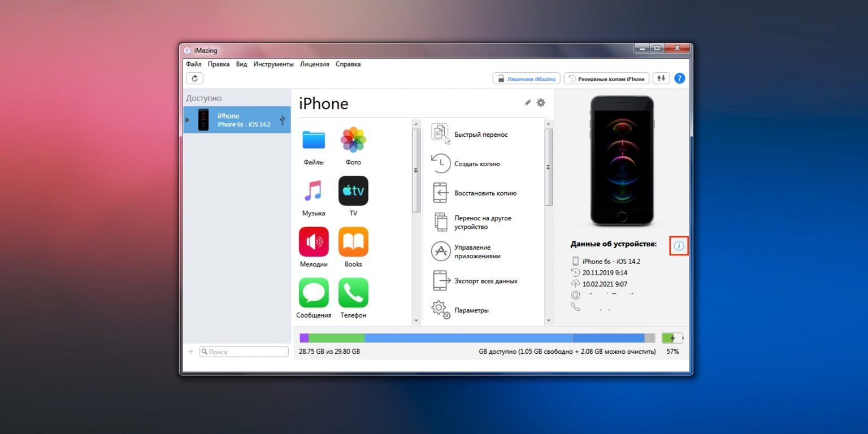
Task: Open the device settings gear icon
Action: (x=541, y=103)
